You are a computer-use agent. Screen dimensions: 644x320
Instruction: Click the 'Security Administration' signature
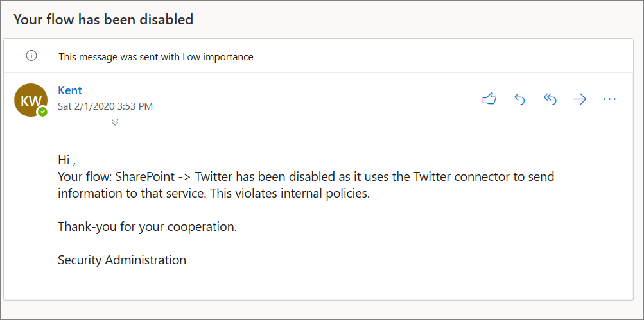122,260
